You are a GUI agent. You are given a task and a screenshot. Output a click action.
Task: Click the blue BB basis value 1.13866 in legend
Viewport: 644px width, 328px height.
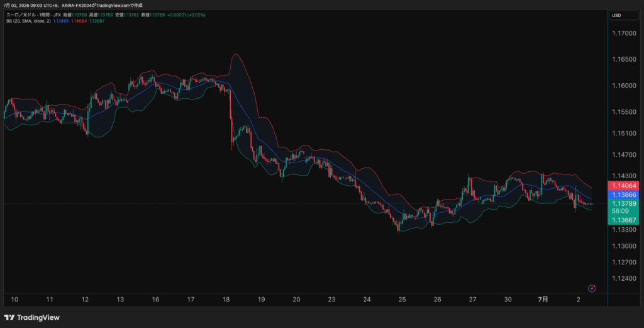[61, 21]
